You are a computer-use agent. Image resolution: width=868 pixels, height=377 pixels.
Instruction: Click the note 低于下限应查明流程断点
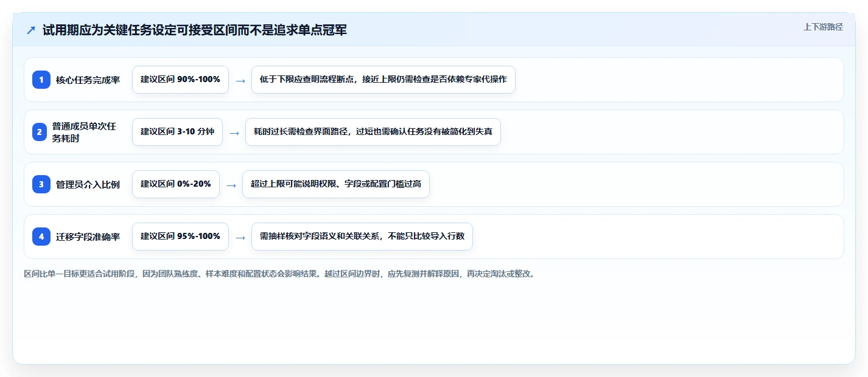coord(383,80)
